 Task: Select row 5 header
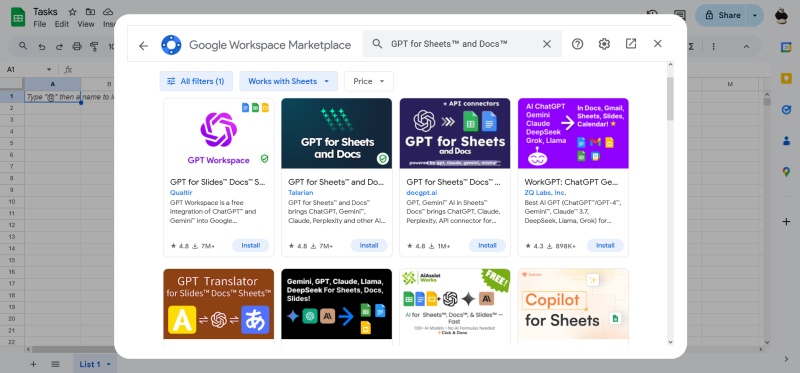coord(12,142)
